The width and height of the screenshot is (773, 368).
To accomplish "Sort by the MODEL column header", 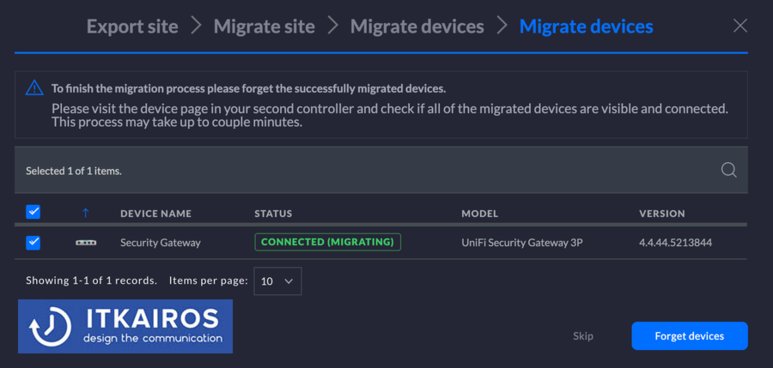I will 480,214.
